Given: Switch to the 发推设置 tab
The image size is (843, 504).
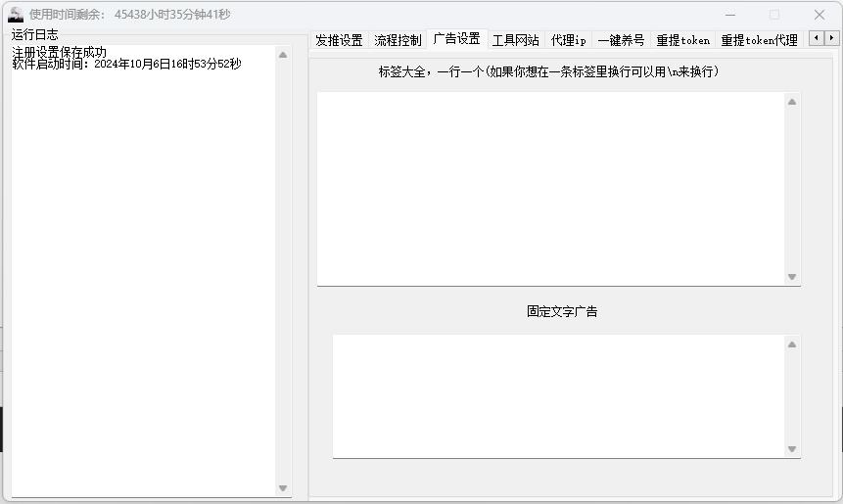Looking at the screenshot, I should (x=339, y=40).
